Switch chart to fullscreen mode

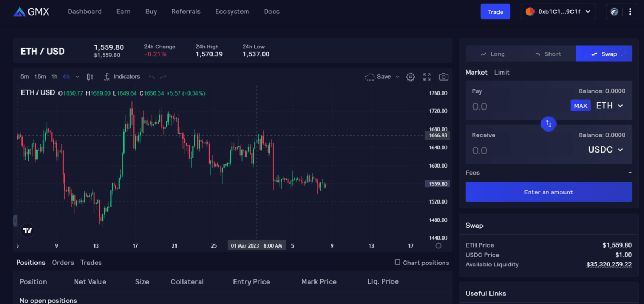click(x=427, y=77)
